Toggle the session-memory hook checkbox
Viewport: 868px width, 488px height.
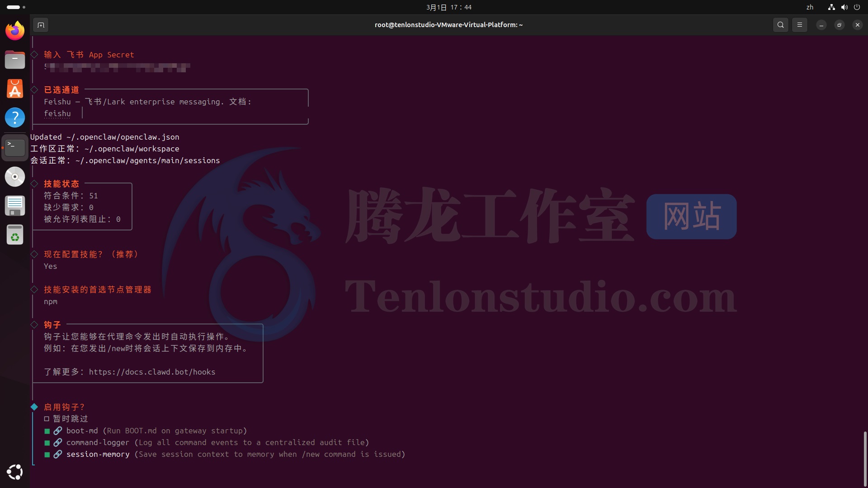[x=47, y=455]
